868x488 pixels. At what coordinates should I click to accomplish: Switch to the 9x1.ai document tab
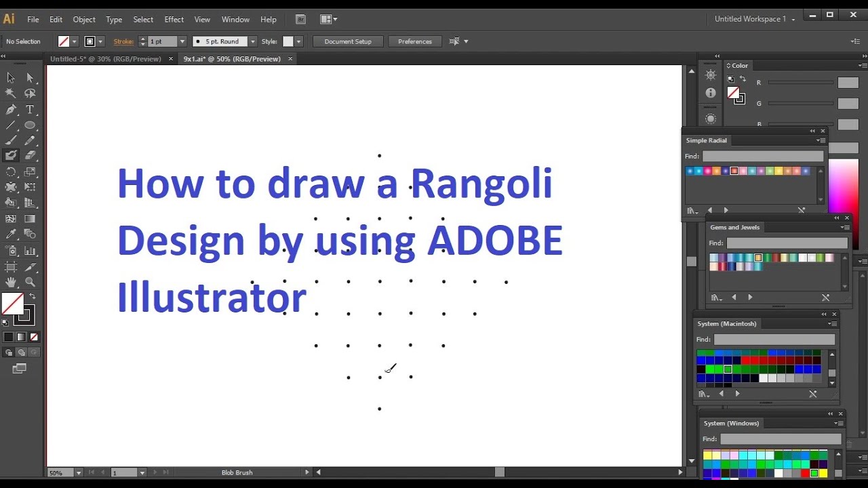[x=232, y=59]
